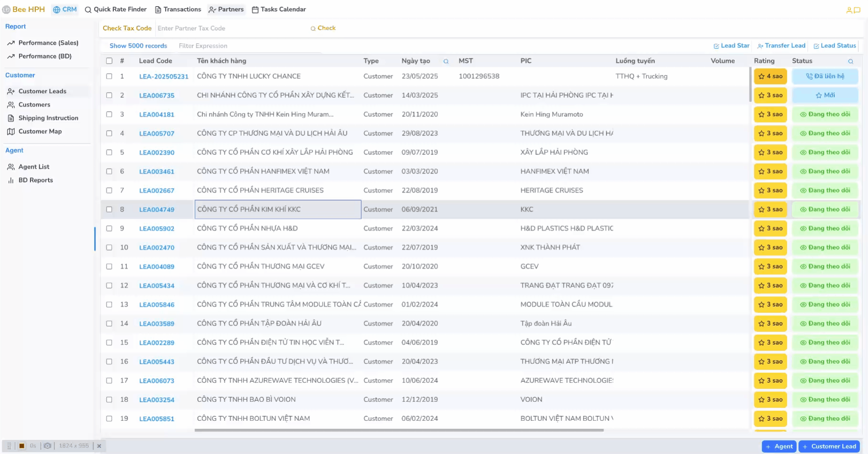868x454 pixels.
Task: Check the box for row LEA006735
Action: (109, 95)
